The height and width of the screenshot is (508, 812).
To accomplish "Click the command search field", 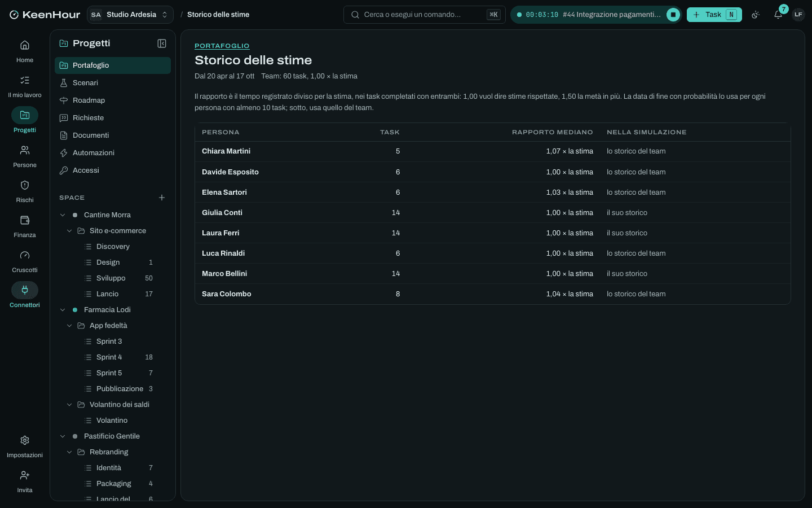I will pyautogui.click(x=424, y=15).
